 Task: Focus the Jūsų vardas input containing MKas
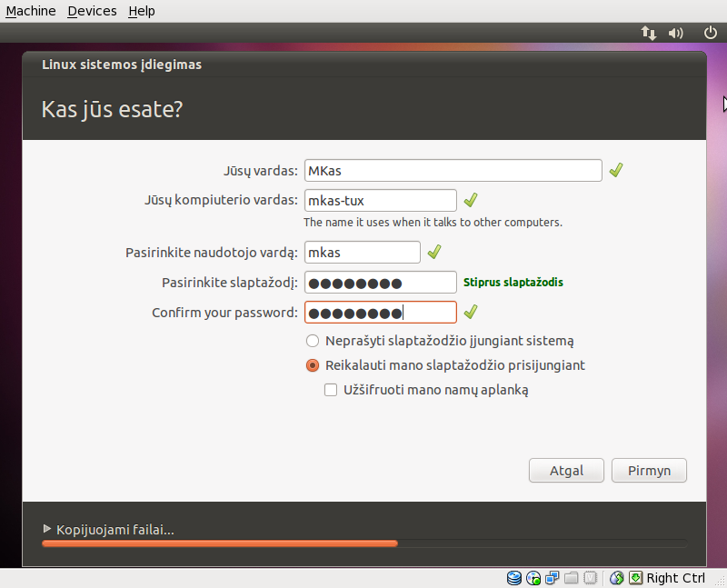click(x=453, y=171)
